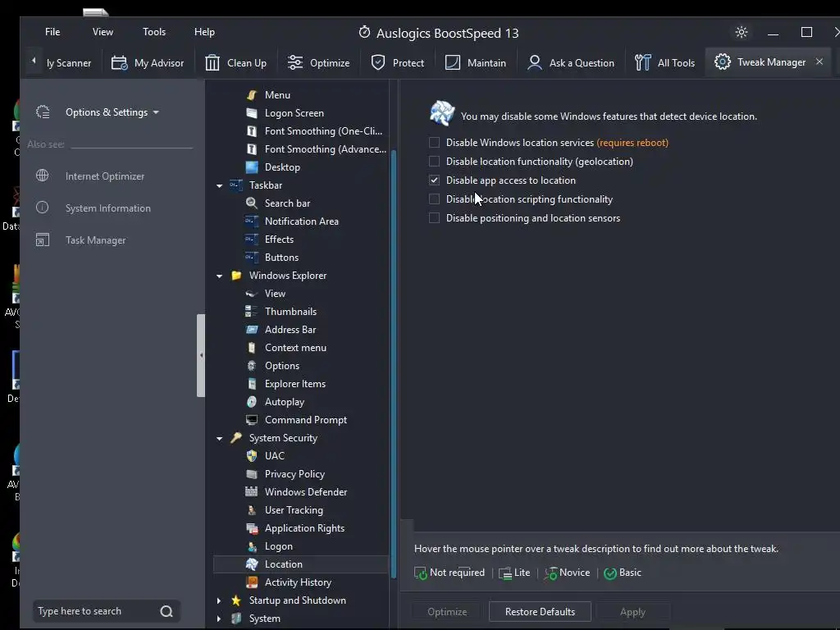The image size is (840, 630).
Task: Open the Buttons tweak icon
Action: [x=252, y=257]
